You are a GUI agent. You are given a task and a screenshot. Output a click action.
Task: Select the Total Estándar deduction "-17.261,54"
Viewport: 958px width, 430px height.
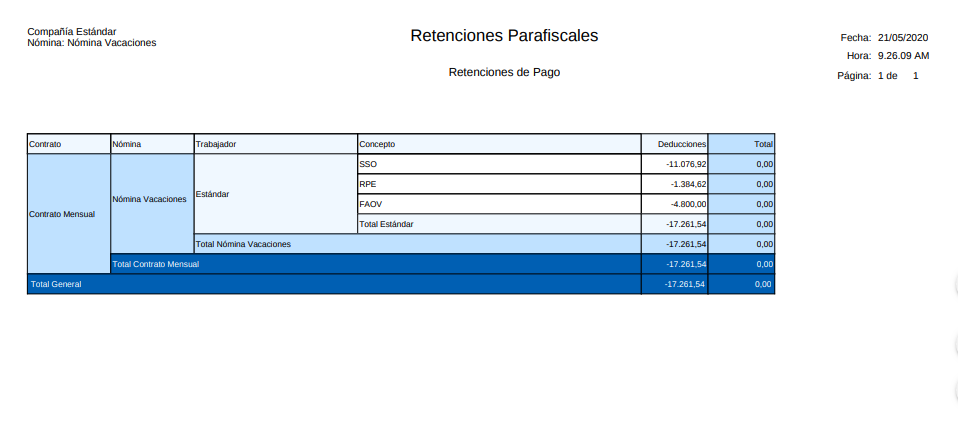point(675,224)
